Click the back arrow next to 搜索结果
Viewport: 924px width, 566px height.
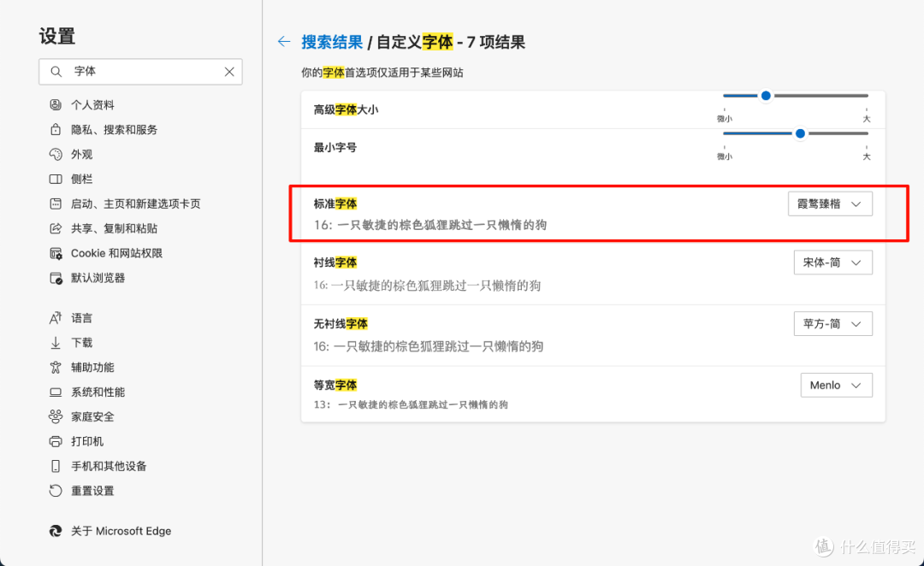[284, 42]
